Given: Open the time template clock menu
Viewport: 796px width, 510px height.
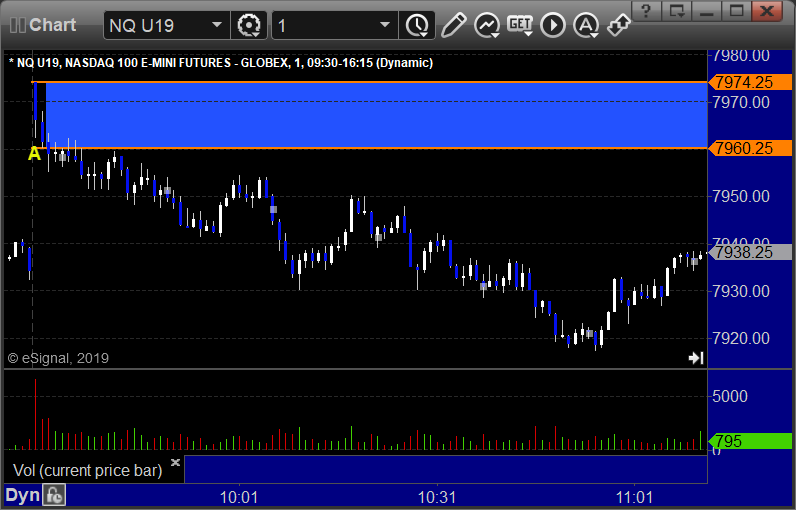Looking at the screenshot, I should pyautogui.click(x=417, y=25).
